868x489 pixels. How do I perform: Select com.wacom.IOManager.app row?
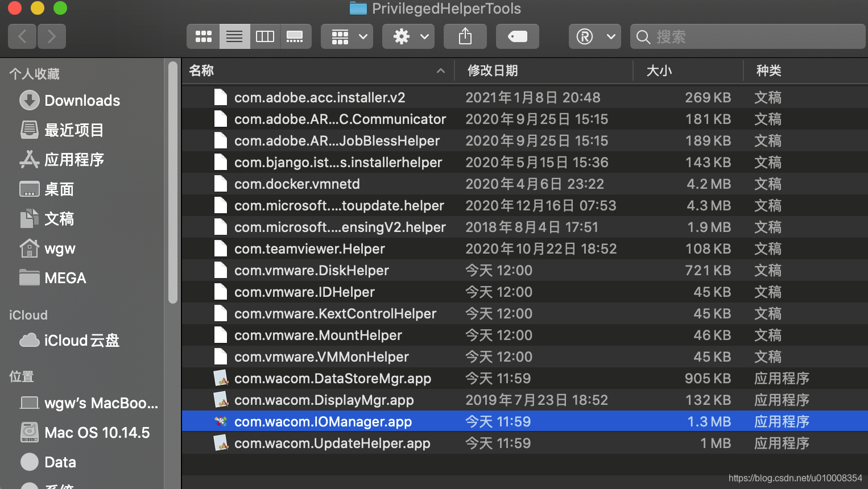click(525, 422)
